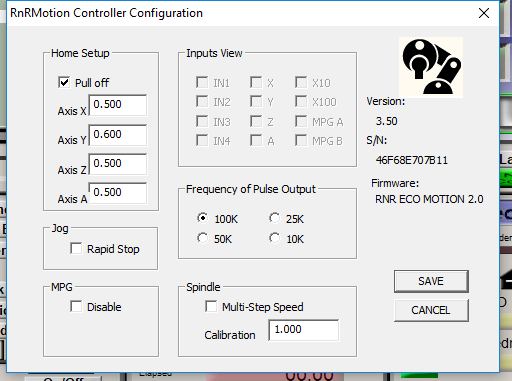Viewport: 512px width, 381px height.
Task: Enable Multi-Step Speed for spindle
Action: point(211,306)
